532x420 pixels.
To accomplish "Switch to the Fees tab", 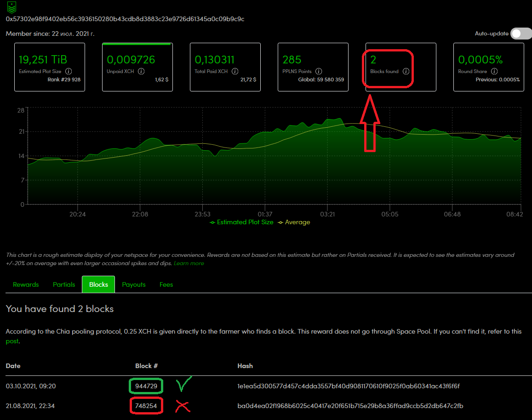I will [166, 284].
